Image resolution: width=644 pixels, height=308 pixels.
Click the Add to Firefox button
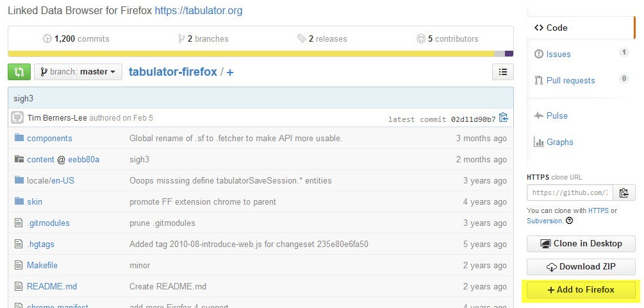[x=581, y=289]
